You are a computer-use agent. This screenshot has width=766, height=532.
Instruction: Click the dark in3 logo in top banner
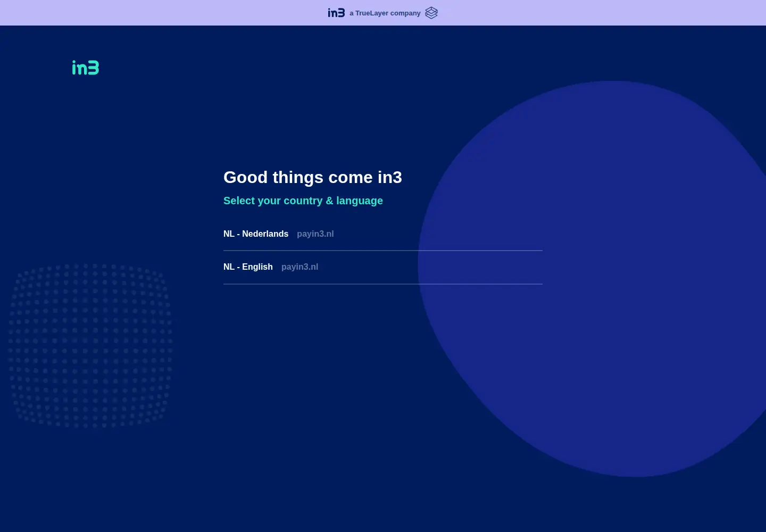pos(336,13)
